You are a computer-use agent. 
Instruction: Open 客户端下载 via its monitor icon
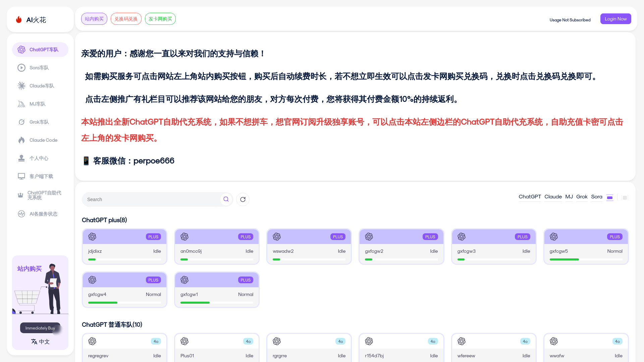click(21, 176)
